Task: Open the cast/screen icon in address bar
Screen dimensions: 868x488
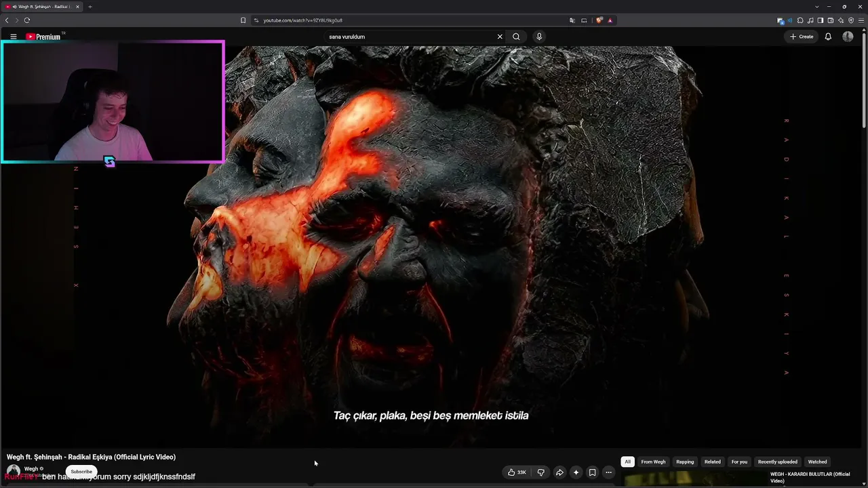Action: tap(584, 20)
